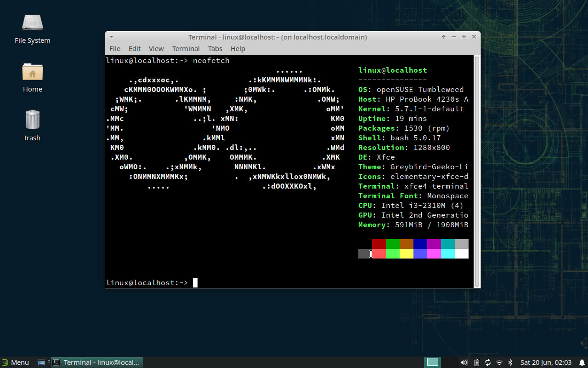Viewport: 588px width, 368px height.
Task: Open the Terminal menu
Action: click(186, 48)
